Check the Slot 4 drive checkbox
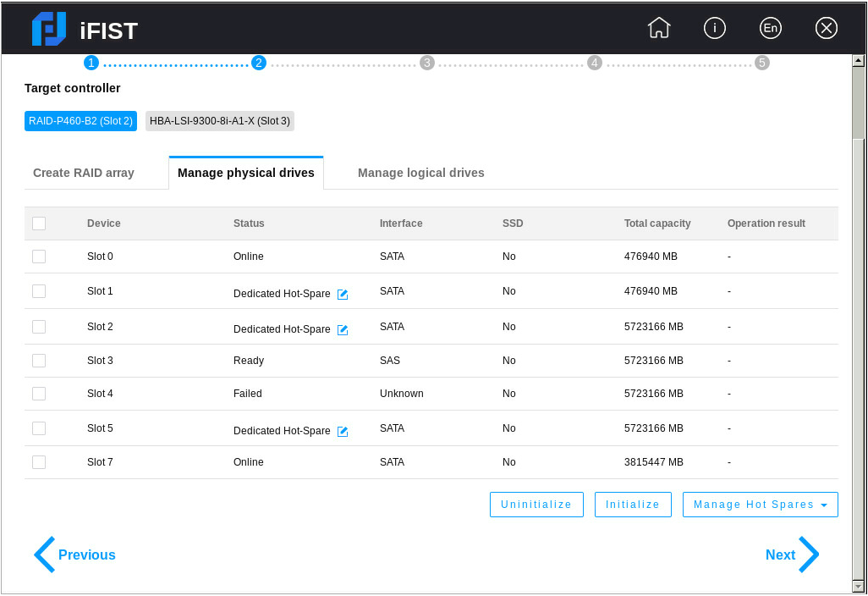Screen dimensions: 868x596 [x=39, y=394]
